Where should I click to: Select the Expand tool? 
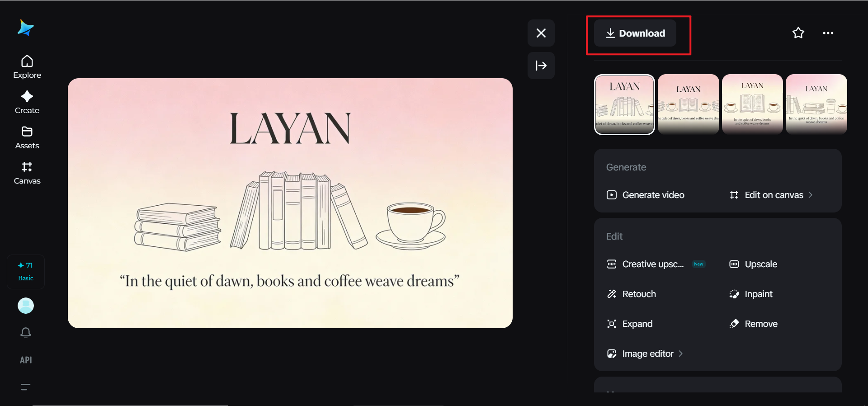click(630, 324)
